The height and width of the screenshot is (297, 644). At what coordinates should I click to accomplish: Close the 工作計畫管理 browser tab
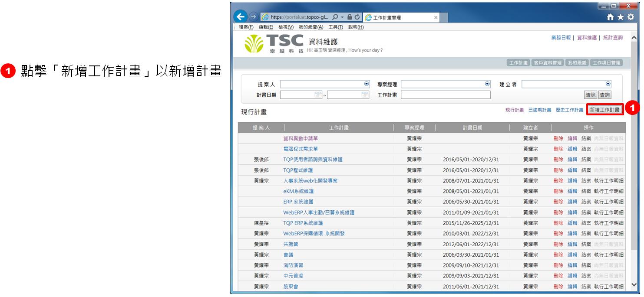[x=436, y=18]
